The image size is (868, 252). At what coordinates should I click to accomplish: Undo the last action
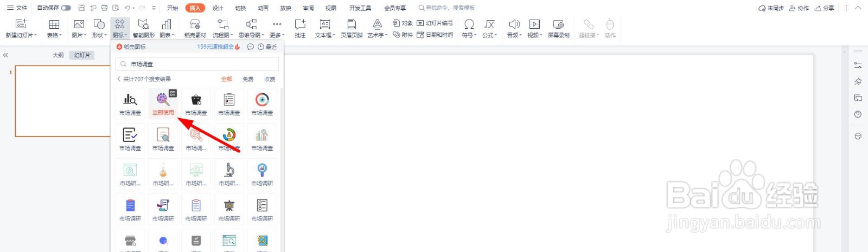tap(127, 8)
